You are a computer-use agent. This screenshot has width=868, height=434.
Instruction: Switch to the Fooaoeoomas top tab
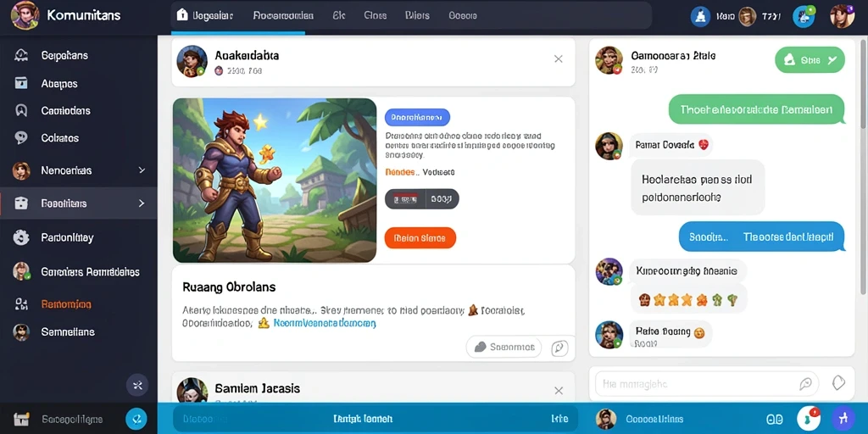(283, 15)
